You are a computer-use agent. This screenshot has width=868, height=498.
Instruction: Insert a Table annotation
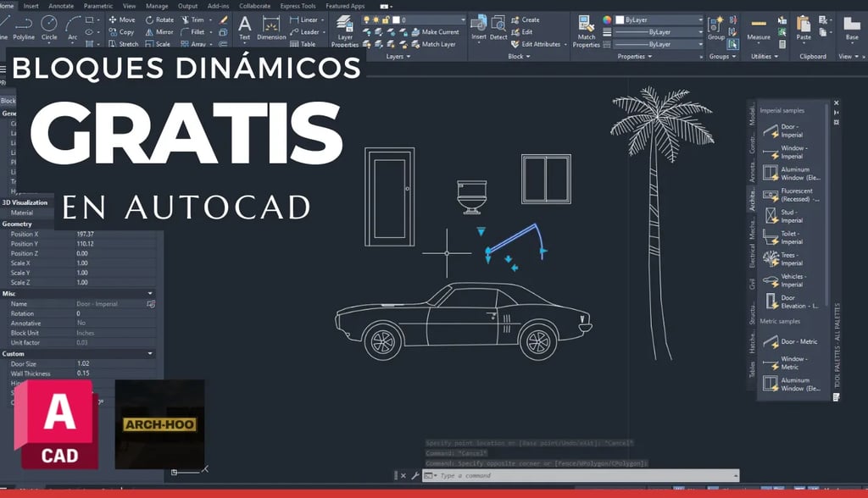pos(303,44)
